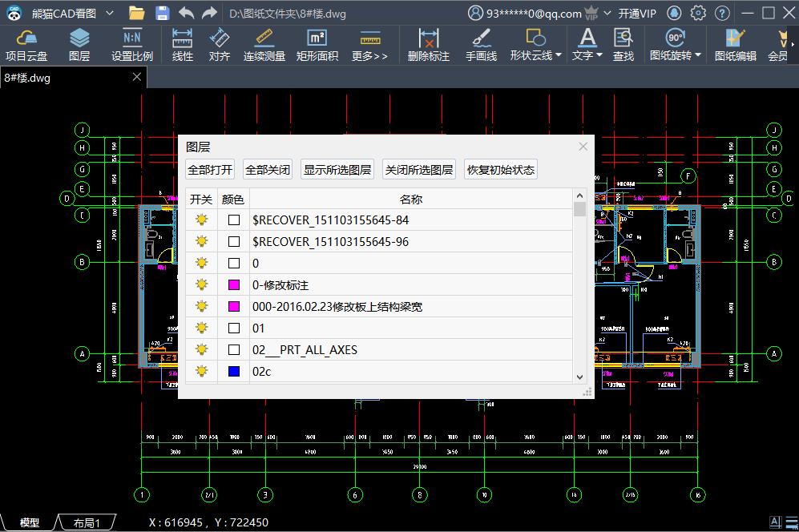Viewport: 799px width, 532px height.
Task: Open the 查找 find tool
Action: (623, 43)
